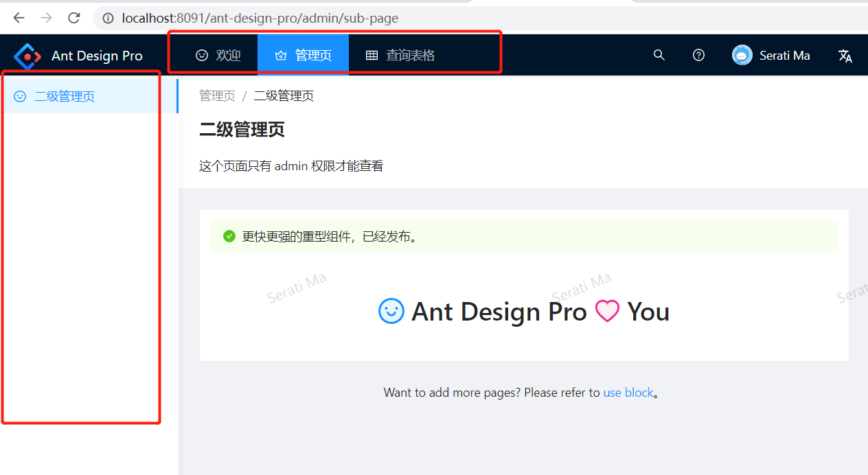Click the green success check in the alert
868x475 pixels.
[x=229, y=235]
